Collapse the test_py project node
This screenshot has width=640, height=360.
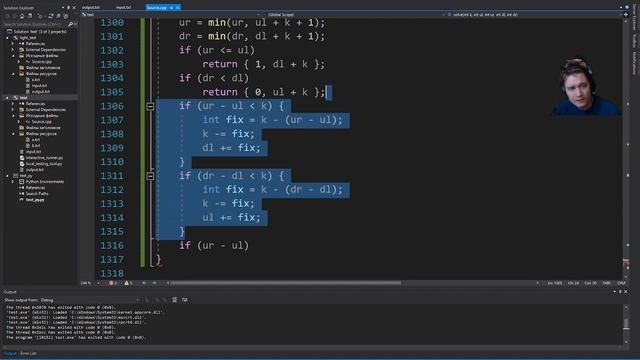7,176
